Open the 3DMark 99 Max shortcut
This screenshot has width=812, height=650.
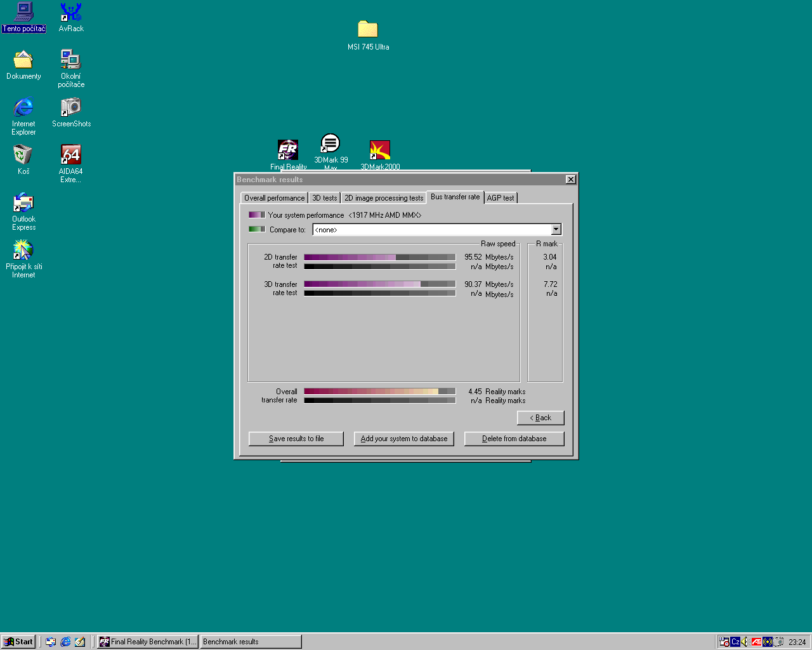click(x=330, y=144)
